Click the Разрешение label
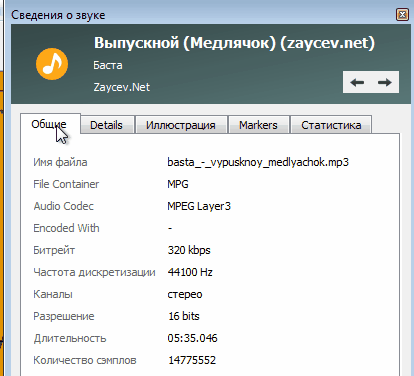The width and height of the screenshot is (414, 376). (x=64, y=316)
